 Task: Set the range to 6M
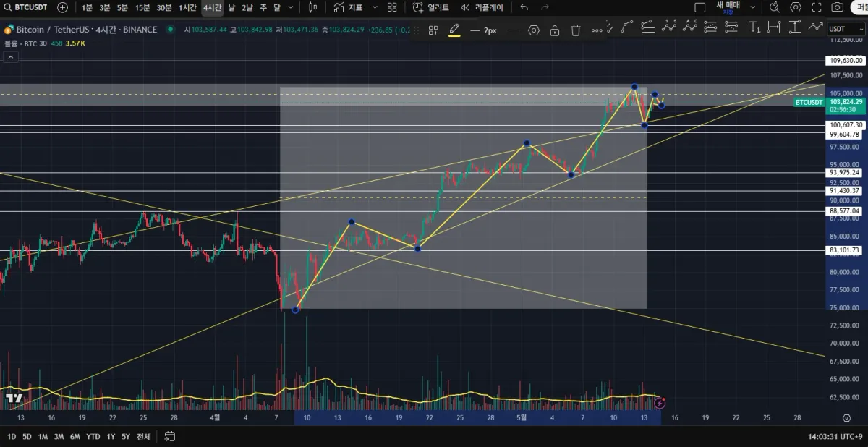75,436
